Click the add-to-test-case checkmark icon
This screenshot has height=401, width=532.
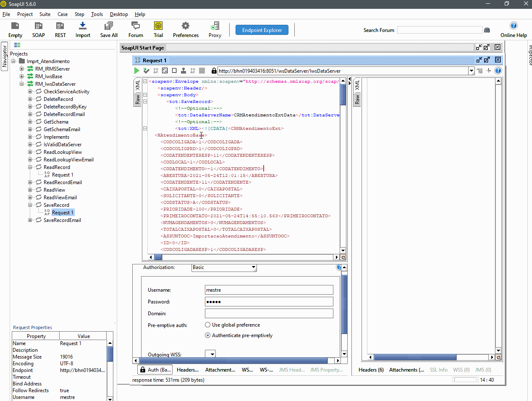tap(146, 71)
